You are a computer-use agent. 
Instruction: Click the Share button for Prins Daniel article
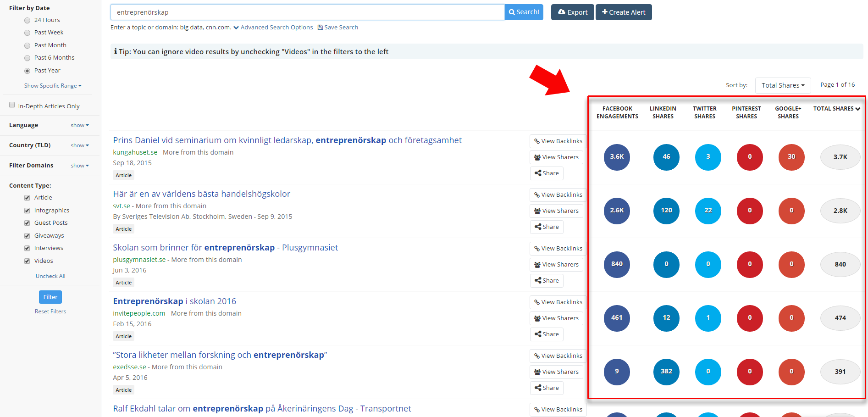point(547,173)
